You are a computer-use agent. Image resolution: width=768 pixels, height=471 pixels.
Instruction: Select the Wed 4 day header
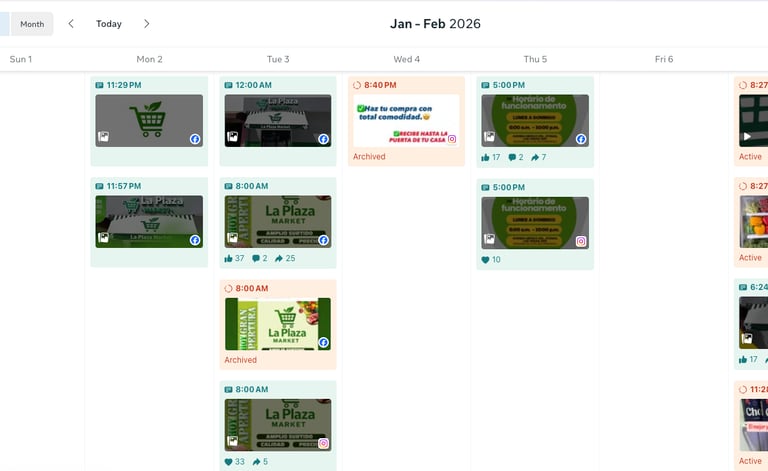[407, 59]
